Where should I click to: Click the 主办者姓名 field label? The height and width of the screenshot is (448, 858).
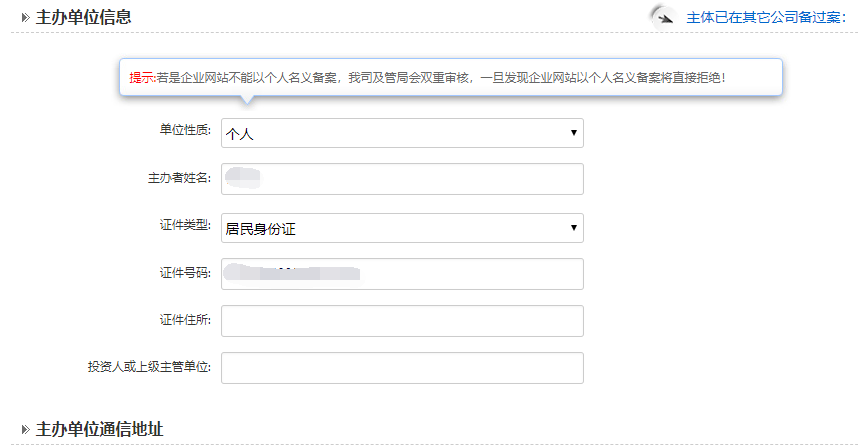point(179,178)
